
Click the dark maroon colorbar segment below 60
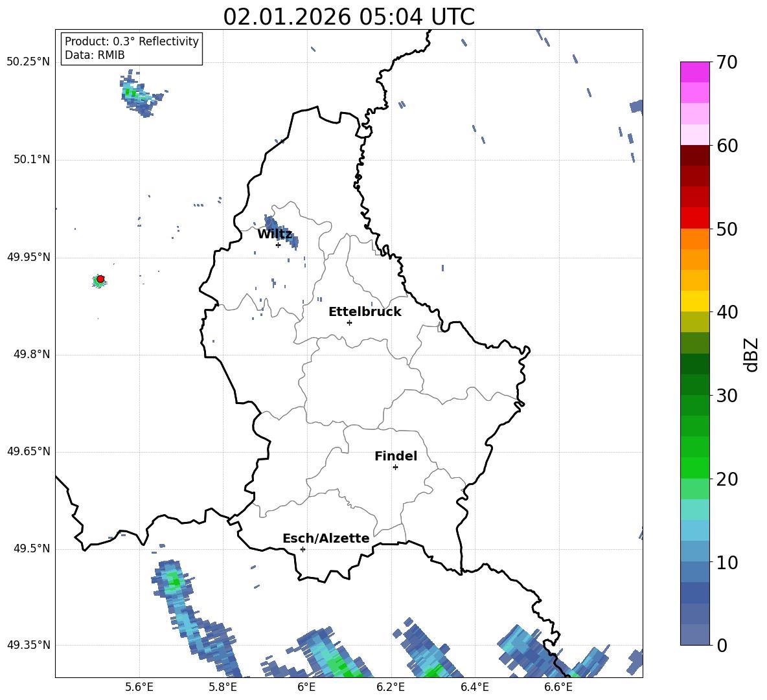point(694,155)
